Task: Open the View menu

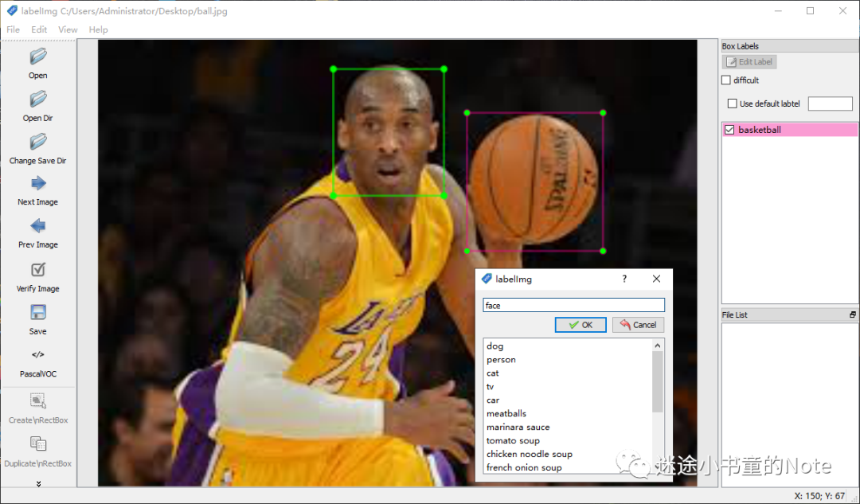Action: coord(68,29)
